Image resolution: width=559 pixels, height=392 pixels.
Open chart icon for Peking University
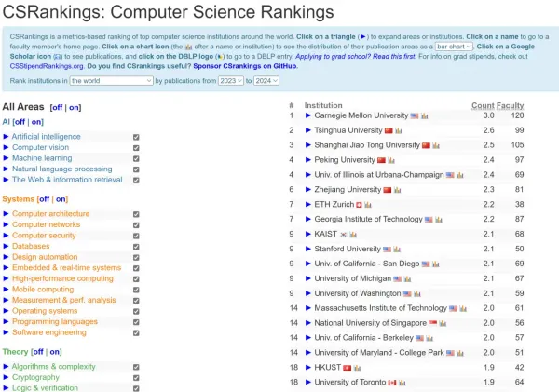pos(391,160)
